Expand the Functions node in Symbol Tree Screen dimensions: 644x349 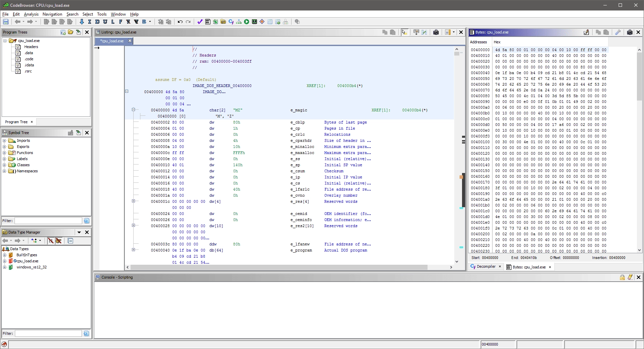tap(4, 153)
